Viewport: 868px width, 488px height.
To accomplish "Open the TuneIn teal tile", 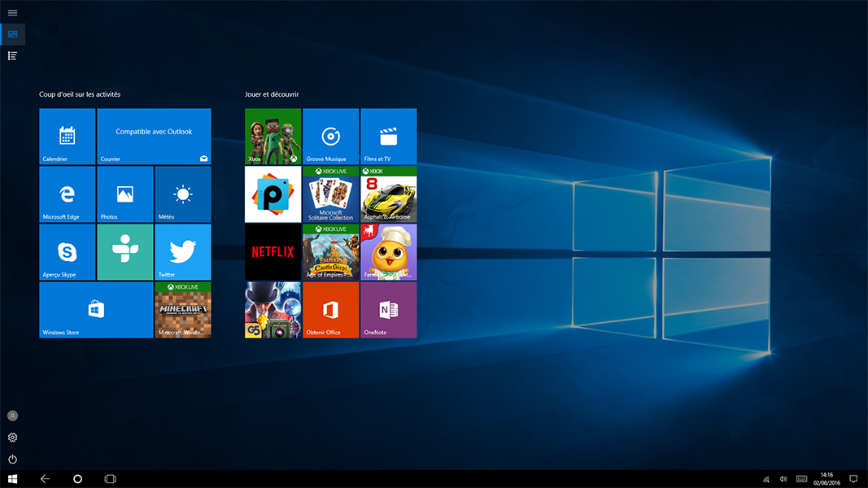I will (125, 252).
